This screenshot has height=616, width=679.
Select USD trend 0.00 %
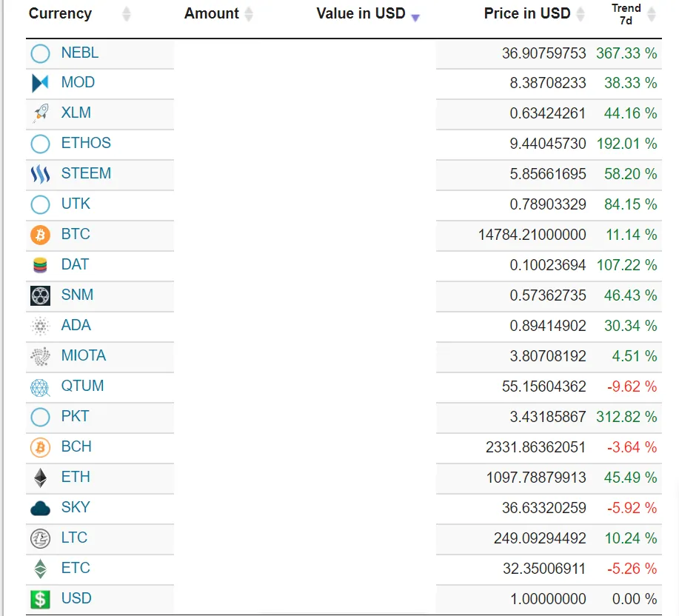(x=635, y=599)
